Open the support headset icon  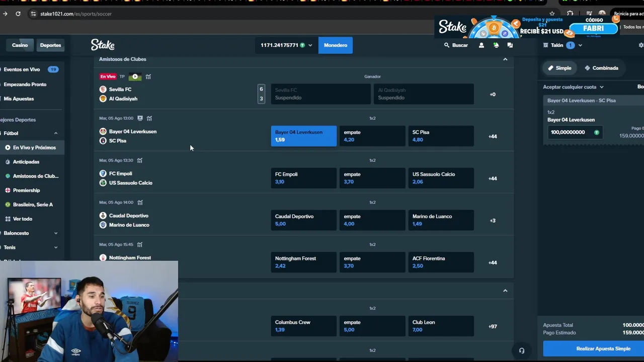pos(522,351)
